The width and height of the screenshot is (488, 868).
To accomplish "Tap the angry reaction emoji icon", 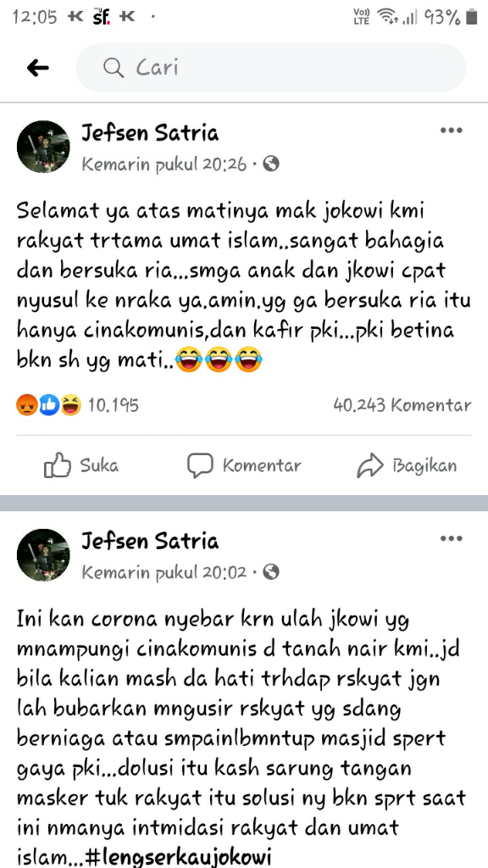I will pyautogui.click(x=27, y=406).
